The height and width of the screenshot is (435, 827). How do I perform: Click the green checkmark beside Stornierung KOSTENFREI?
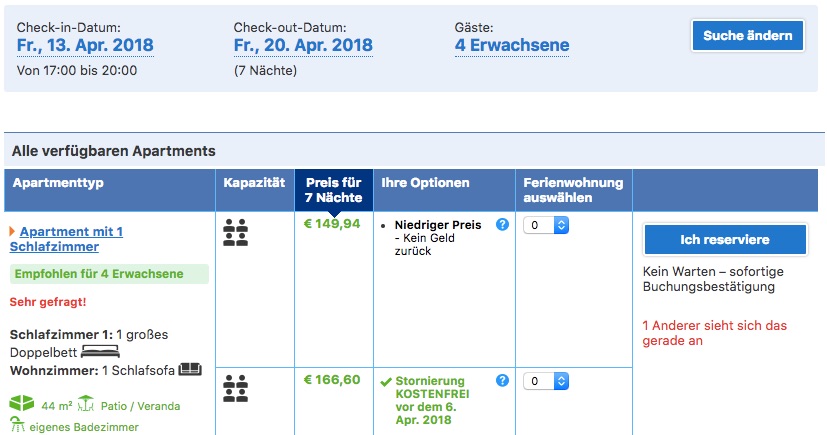tap(386, 381)
